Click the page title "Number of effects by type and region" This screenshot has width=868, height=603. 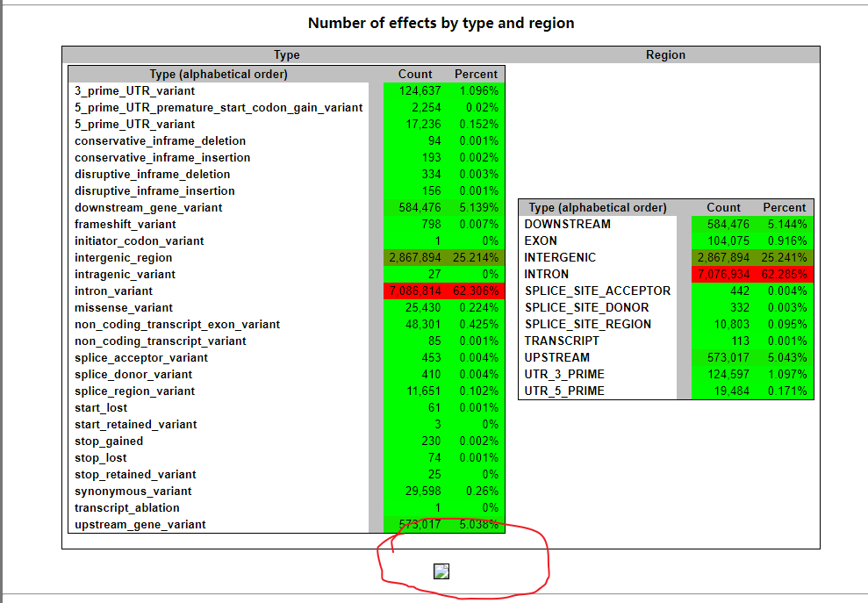[441, 23]
